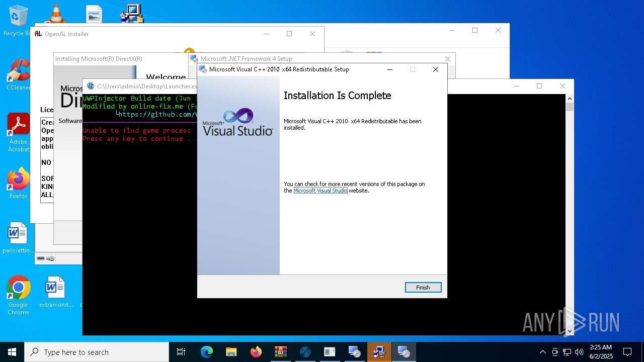Open Task View from the taskbar
This screenshot has height=362, width=644.
181,352
